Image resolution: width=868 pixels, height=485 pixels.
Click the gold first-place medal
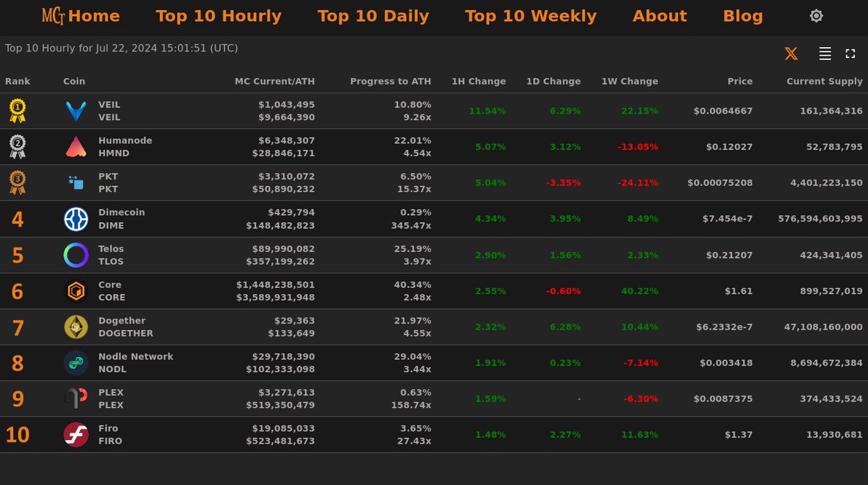coord(17,111)
